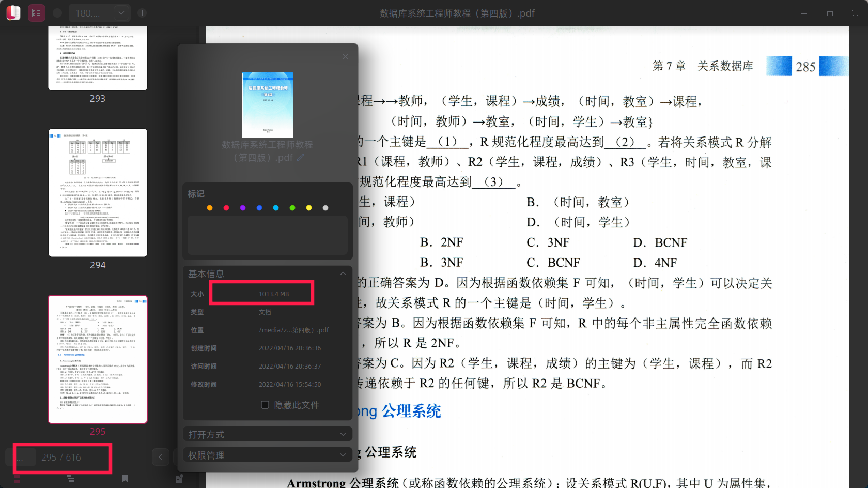This screenshot has height=488, width=868.
Task: Collapse the 基本信息 section
Action: (343, 273)
